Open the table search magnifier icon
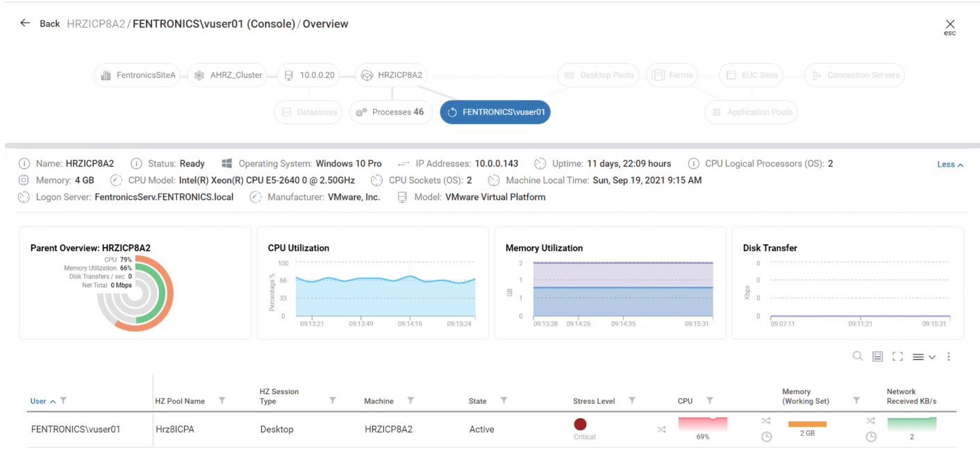Screen dimensions: 980x467 858,356
